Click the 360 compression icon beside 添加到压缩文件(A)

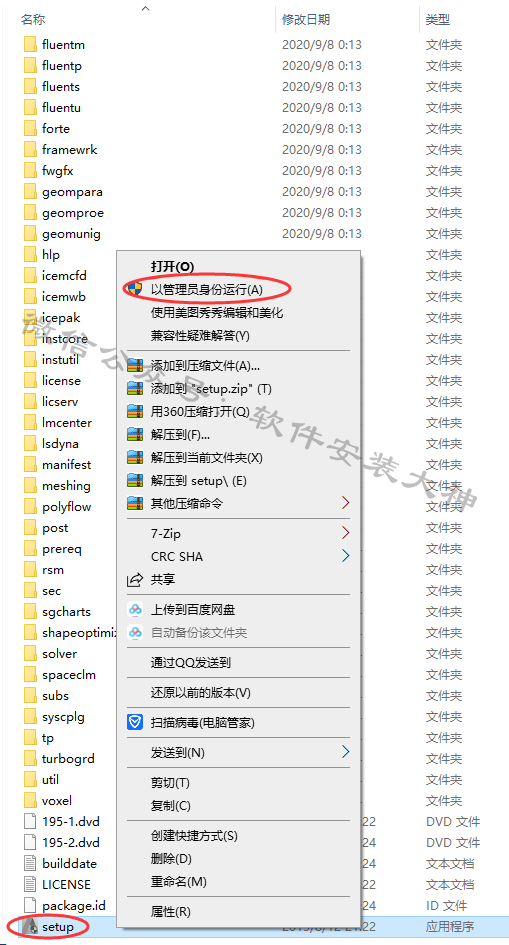[135, 366]
